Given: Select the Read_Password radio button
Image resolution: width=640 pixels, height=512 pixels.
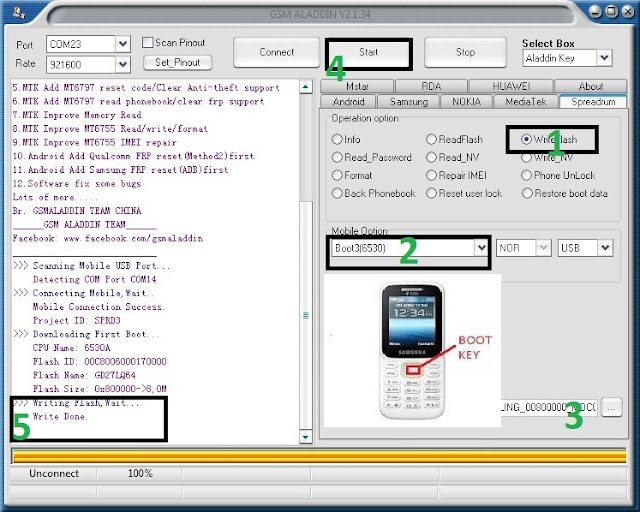Looking at the screenshot, I should click(337, 157).
